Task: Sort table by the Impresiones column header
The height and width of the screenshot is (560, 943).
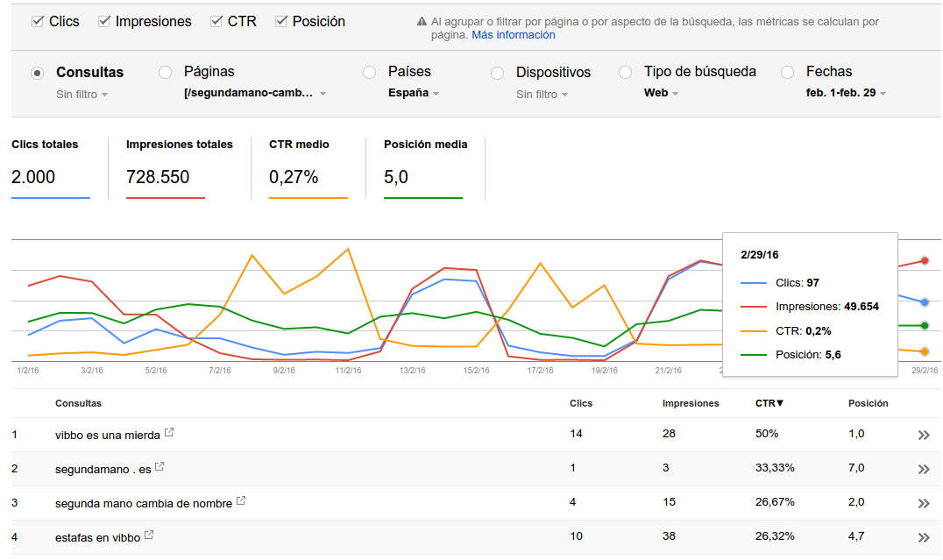Action: click(x=691, y=403)
